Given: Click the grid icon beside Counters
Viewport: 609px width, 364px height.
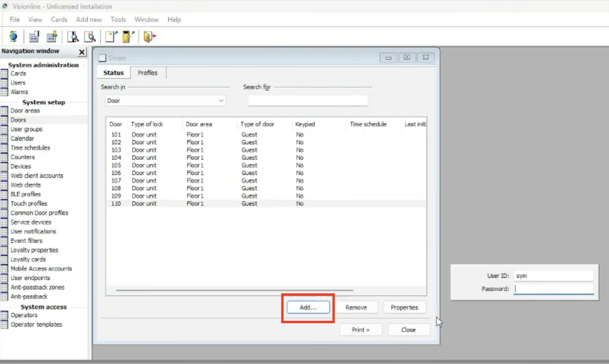Looking at the screenshot, I should [x=4, y=157].
